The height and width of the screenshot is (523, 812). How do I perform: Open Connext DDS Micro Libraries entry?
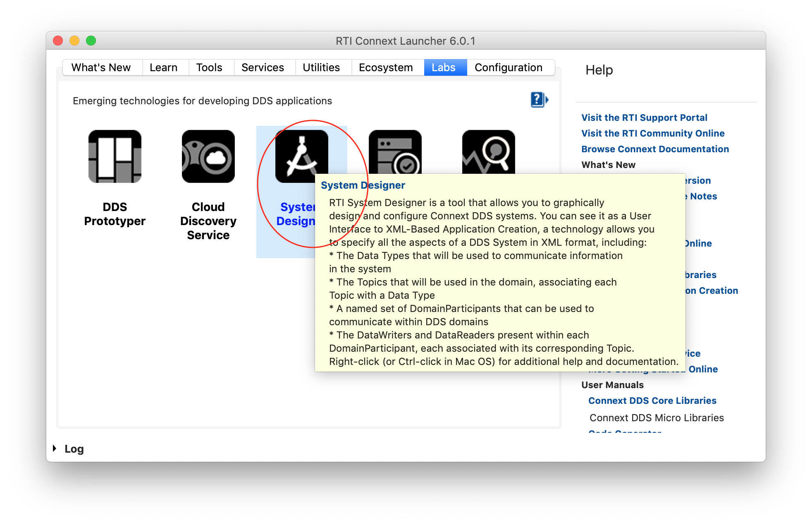tap(657, 418)
